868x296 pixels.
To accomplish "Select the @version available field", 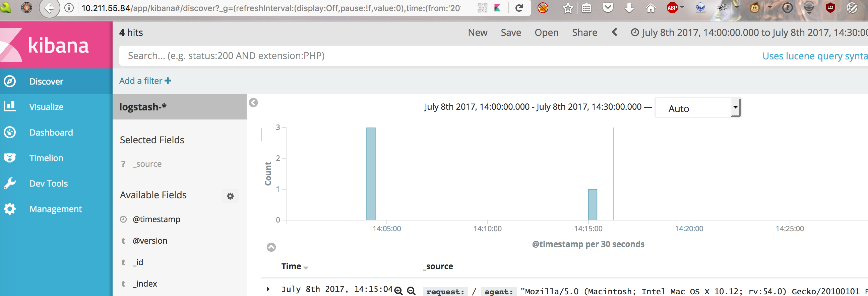I will point(150,241).
